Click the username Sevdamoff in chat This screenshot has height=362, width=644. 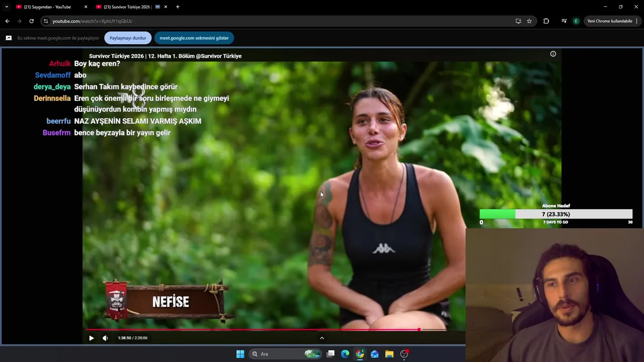click(53, 75)
